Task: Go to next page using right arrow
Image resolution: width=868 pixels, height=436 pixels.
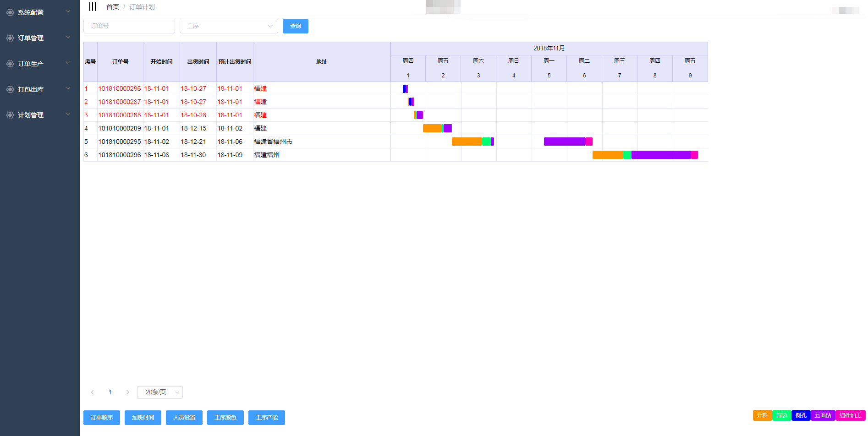Action: [127, 392]
